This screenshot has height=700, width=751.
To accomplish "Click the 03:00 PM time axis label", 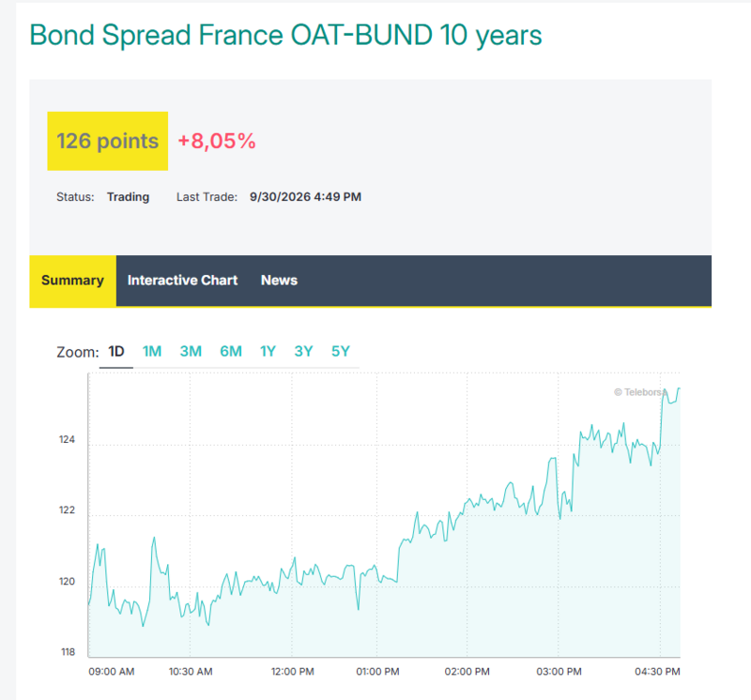I will pyautogui.click(x=559, y=672).
